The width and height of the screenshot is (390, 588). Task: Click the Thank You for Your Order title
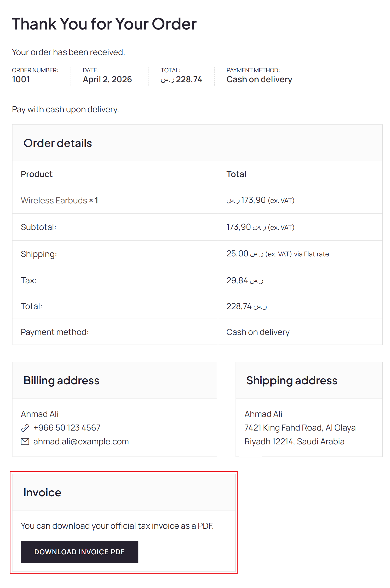(x=104, y=24)
